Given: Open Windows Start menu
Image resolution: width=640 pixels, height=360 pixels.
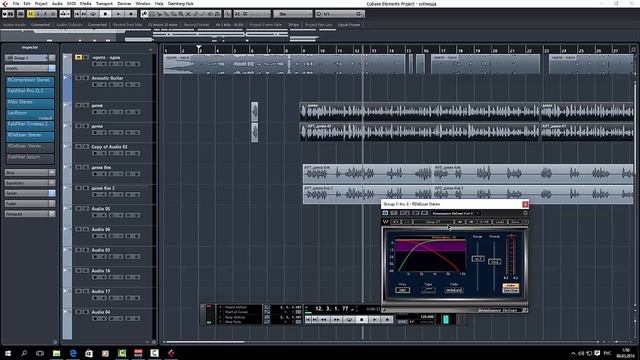Looking at the screenshot, I should click(x=7, y=353).
